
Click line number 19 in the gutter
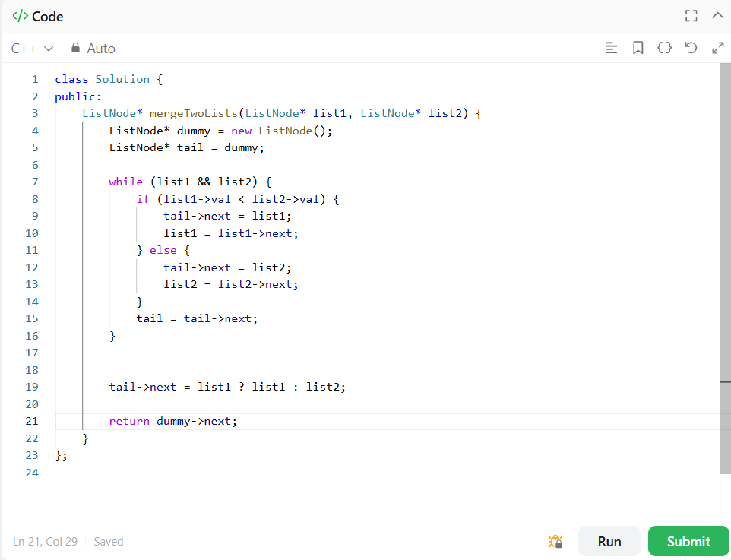pyautogui.click(x=32, y=387)
